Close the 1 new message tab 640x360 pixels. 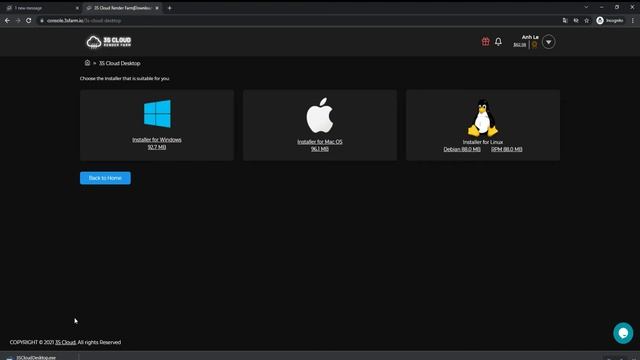pos(77,8)
